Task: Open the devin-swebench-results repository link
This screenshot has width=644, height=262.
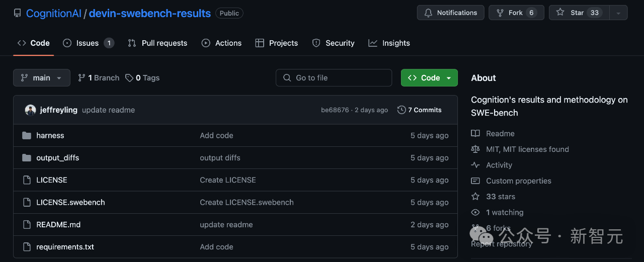Action: 150,14
